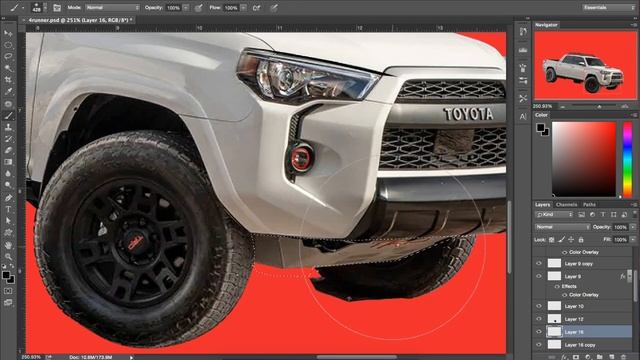
Task: Open brush Mode dropdown
Action: [x=112, y=8]
